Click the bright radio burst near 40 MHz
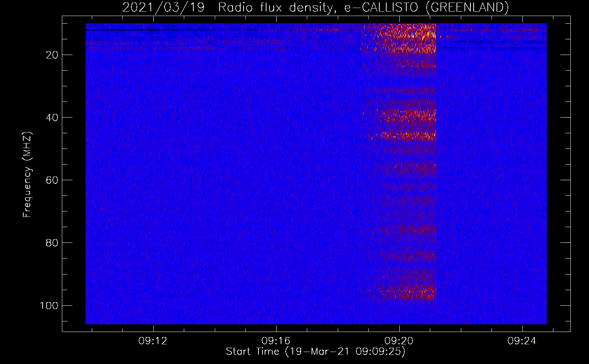This screenshot has width=589, height=364. [404, 116]
